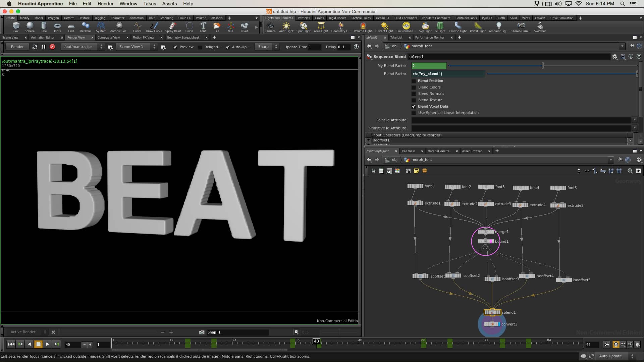Create a Camera from the shelf
The width and height of the screenshot is (644, 362).
(x=270, y=27)
